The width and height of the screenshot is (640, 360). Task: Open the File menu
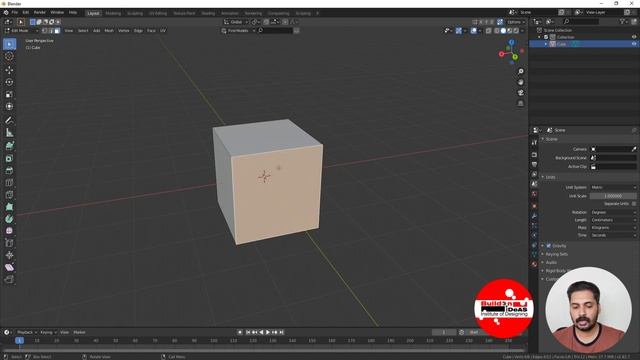click(15, 13)
